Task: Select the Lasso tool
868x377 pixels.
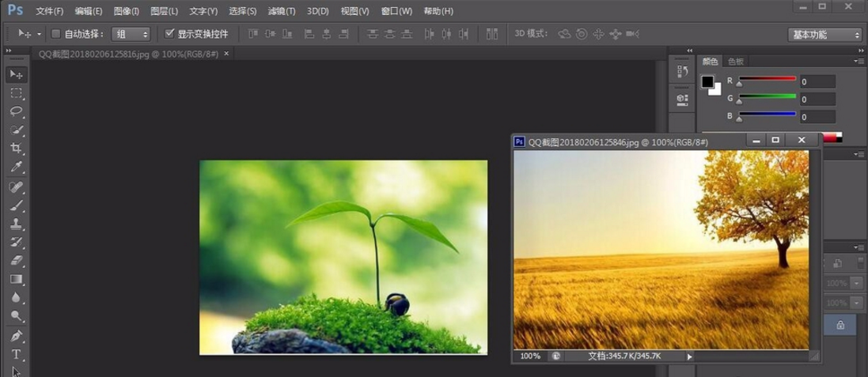Action: pyautogui.click(x=16, y=111)
